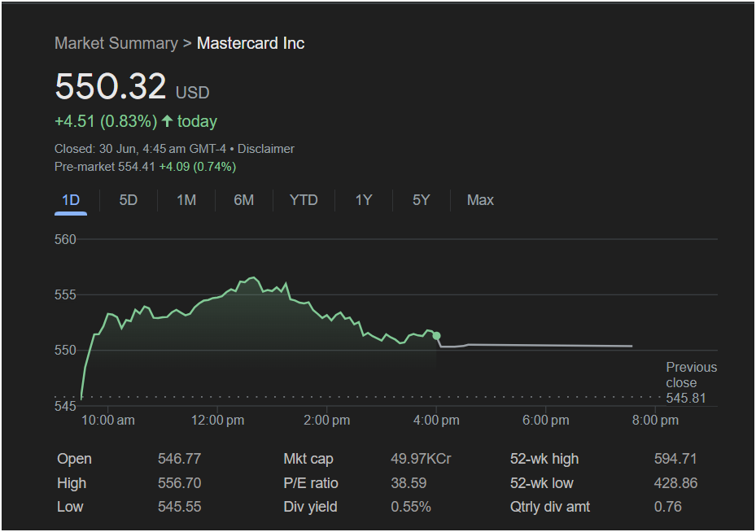This screenshot has width=756, height=532.
Task: Click the Qtrly div amt label
Action: pyautogui.click(x=550, y=507)
